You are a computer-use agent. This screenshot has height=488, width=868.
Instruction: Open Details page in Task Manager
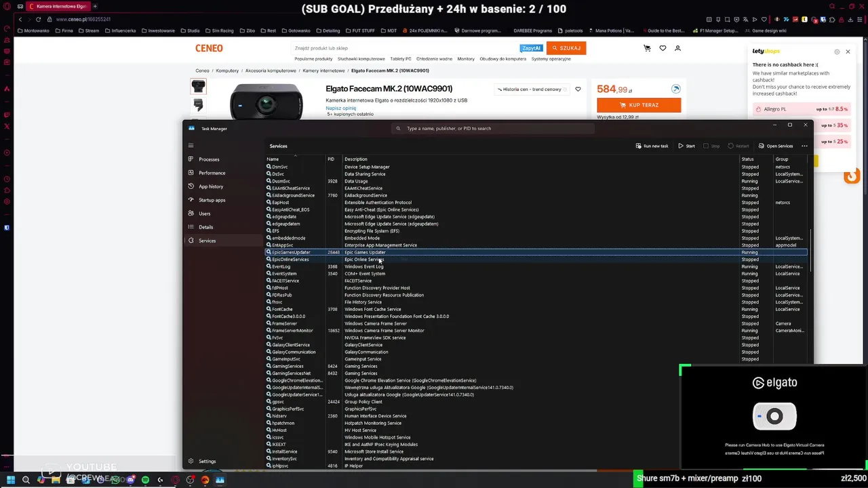tap(224, 227)
